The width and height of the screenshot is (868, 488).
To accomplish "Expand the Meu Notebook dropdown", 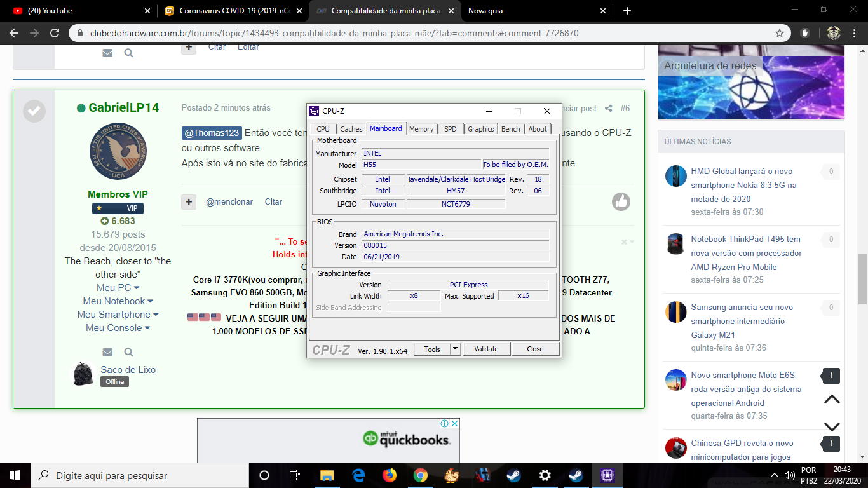I will point(118,301).
